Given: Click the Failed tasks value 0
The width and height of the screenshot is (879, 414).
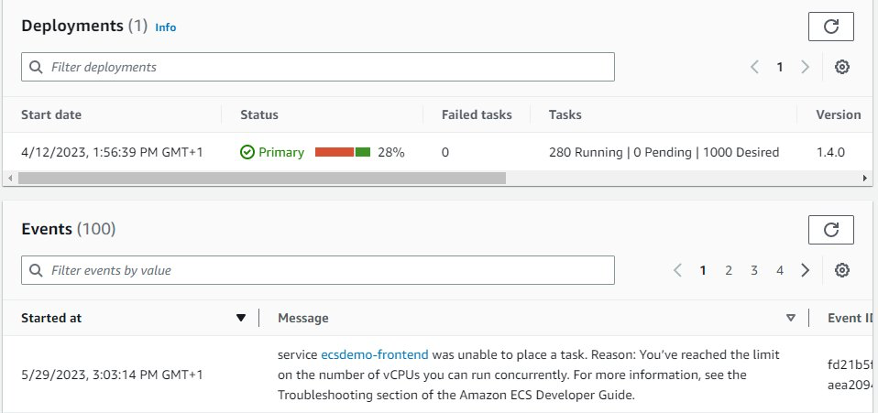Looking at the screenshot, I should point(445,152).
